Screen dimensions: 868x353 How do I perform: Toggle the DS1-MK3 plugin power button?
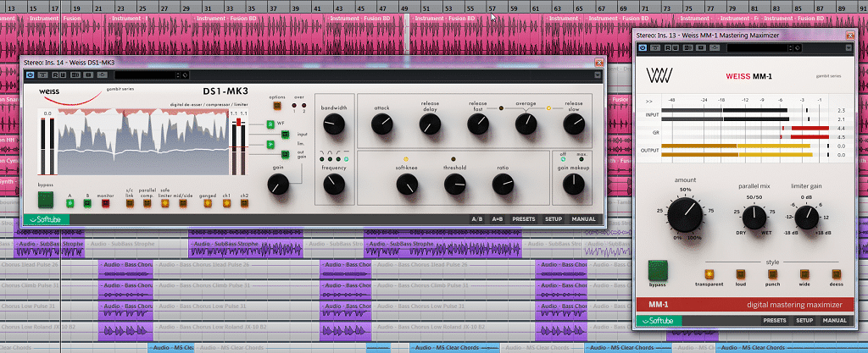click(x=30, y=75)
